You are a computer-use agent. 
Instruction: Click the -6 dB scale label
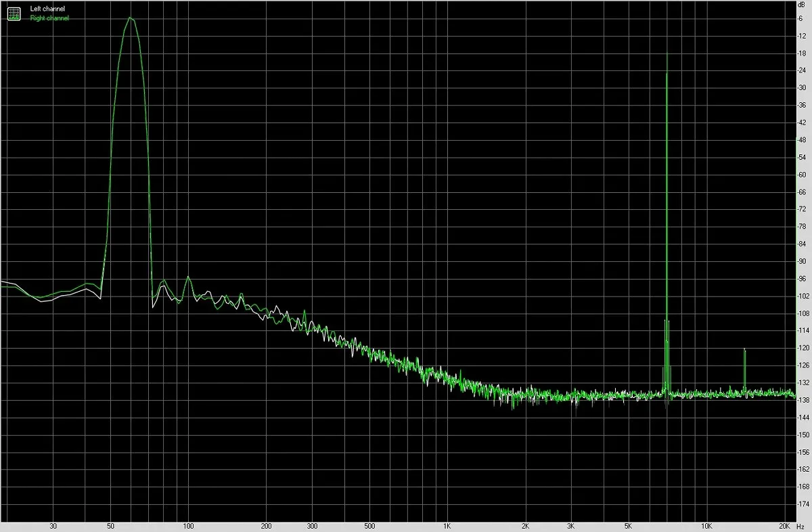[800, 18]
